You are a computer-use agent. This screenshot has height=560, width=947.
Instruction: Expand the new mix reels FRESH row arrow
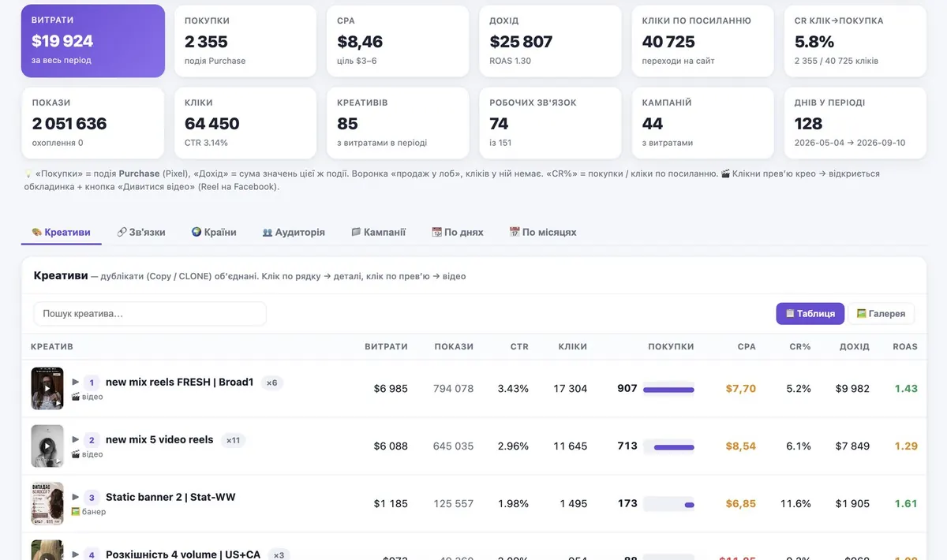click(x=76, y=382)
